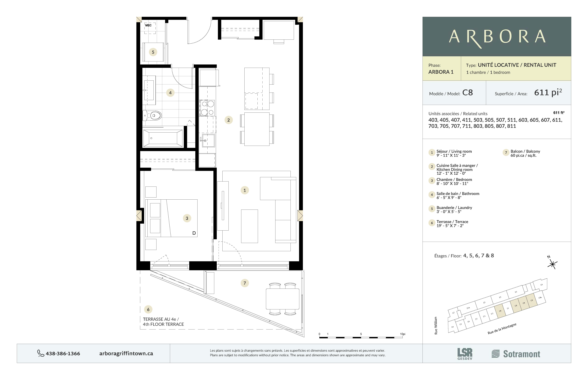
Task: Select the Bedroom marker 3
Action: coord(187,218)
